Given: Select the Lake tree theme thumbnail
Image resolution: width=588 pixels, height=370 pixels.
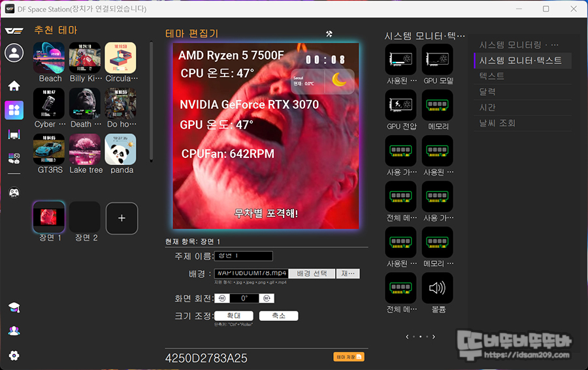Looking at the screenshot, I should (x=85, y=149).
